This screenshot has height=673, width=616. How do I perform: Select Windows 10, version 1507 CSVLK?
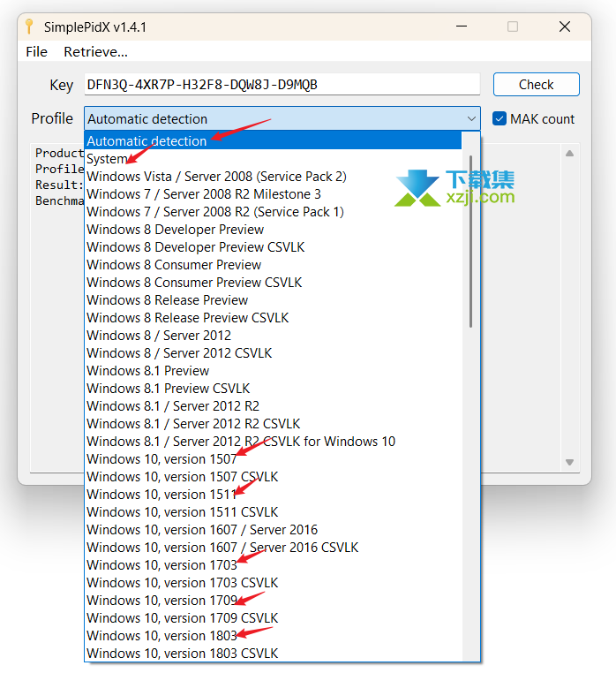click(274, 476)
